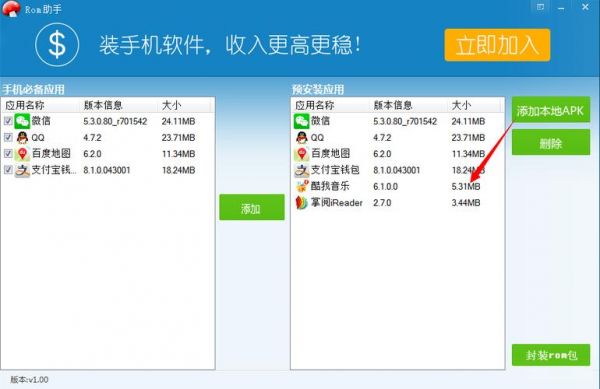Image resolution: width=600 pixels, height=389 pixels.
Task: Open the title bar menu icon left of minimize
Action: [x=540, y=7]
